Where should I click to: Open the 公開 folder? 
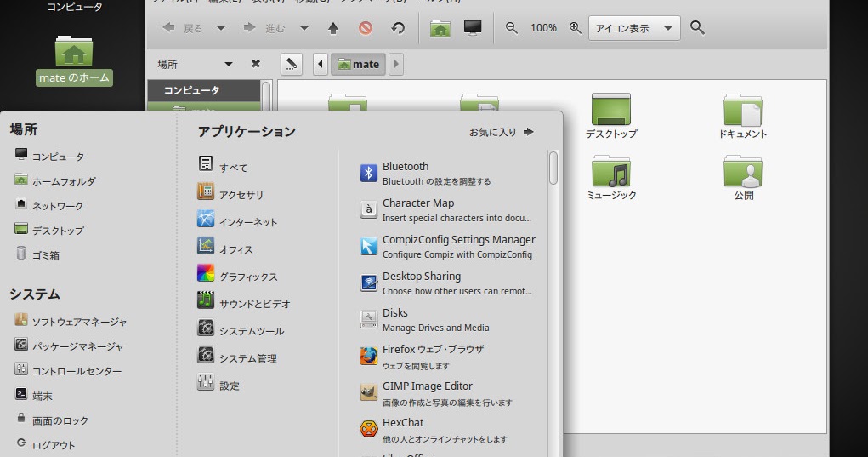[743, 178]
